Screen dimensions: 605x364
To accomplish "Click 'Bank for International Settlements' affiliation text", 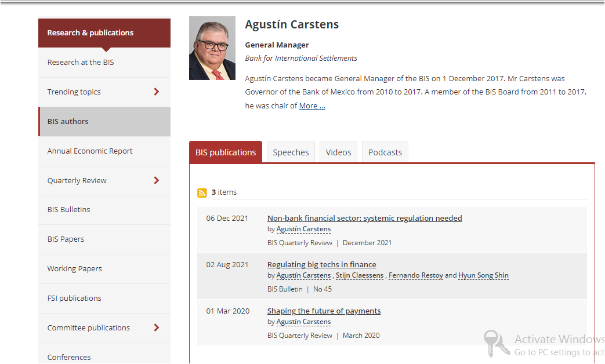I will click(x=301, y=58).
